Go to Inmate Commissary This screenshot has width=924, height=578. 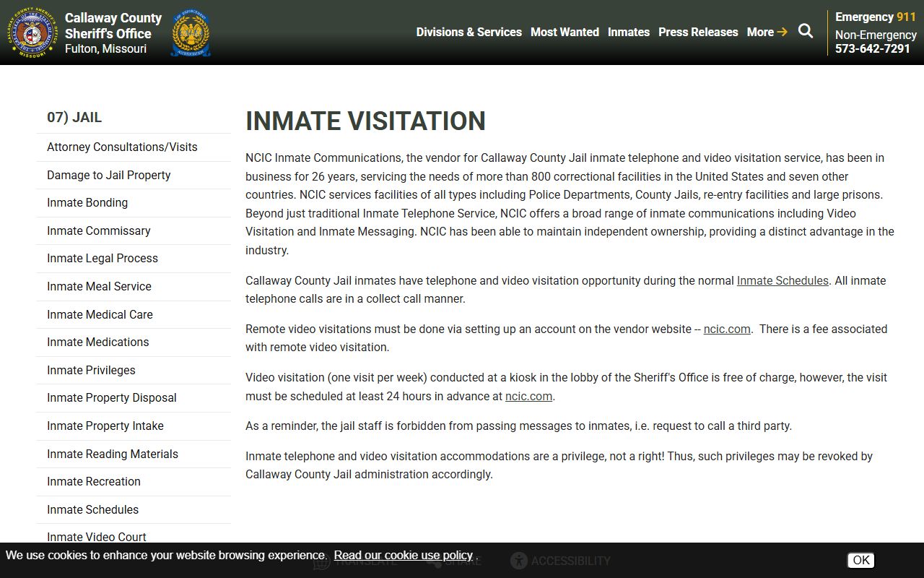pos(134,230)
